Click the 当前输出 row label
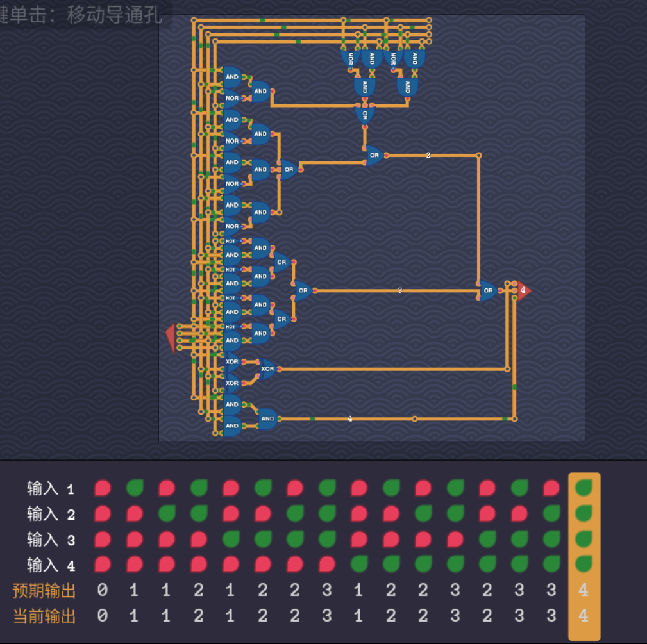 point(44,616)
